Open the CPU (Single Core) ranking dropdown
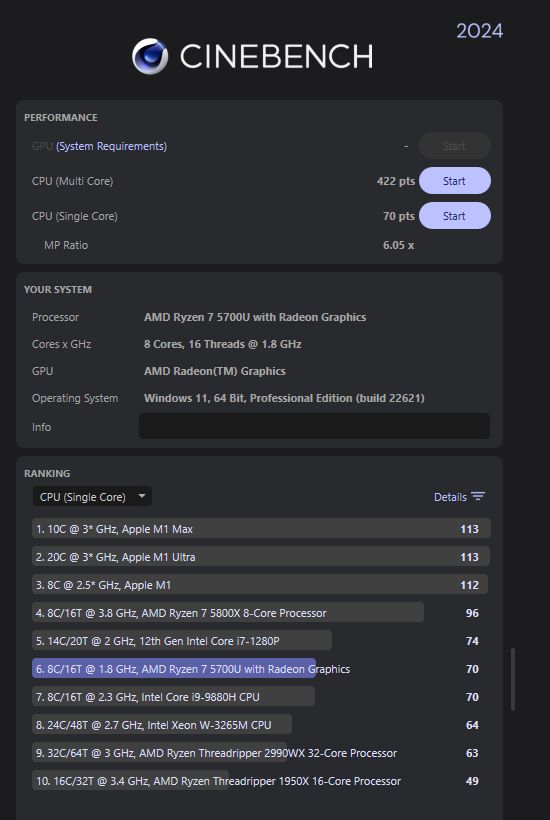 [92, 496]
